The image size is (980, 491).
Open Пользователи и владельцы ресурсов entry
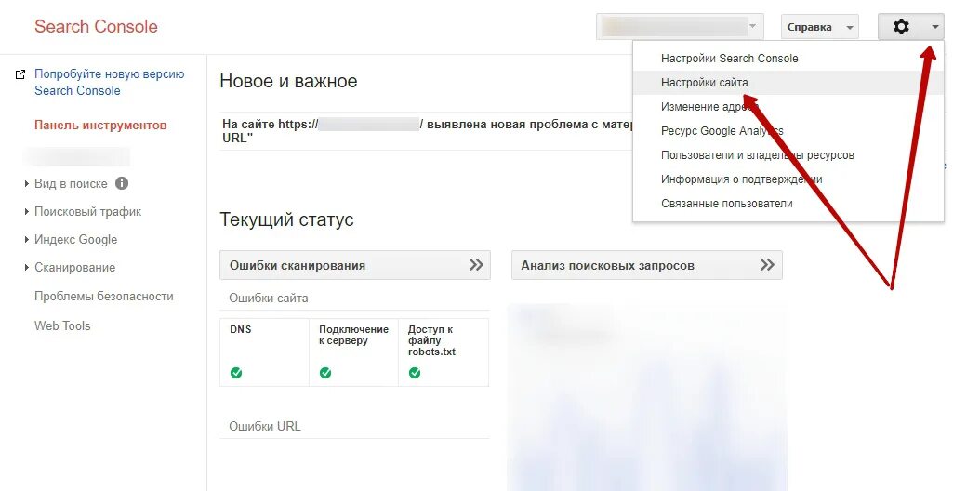coord(788,155)
